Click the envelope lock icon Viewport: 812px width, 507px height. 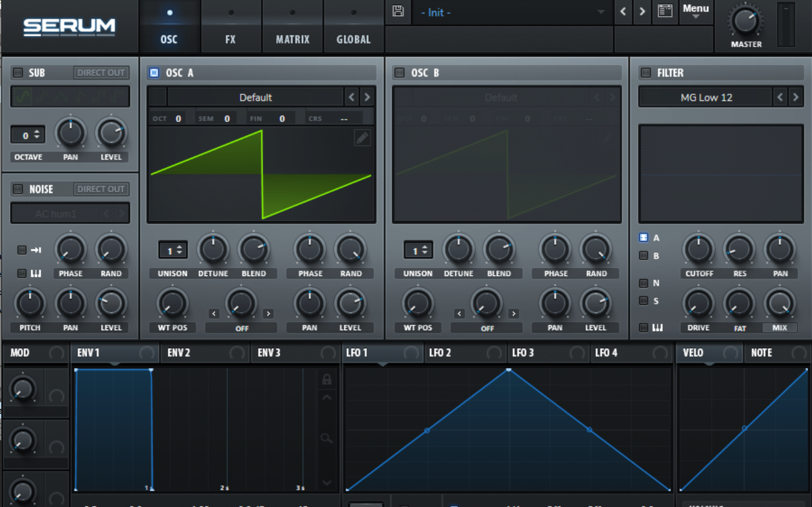click(x=327, y=379)
